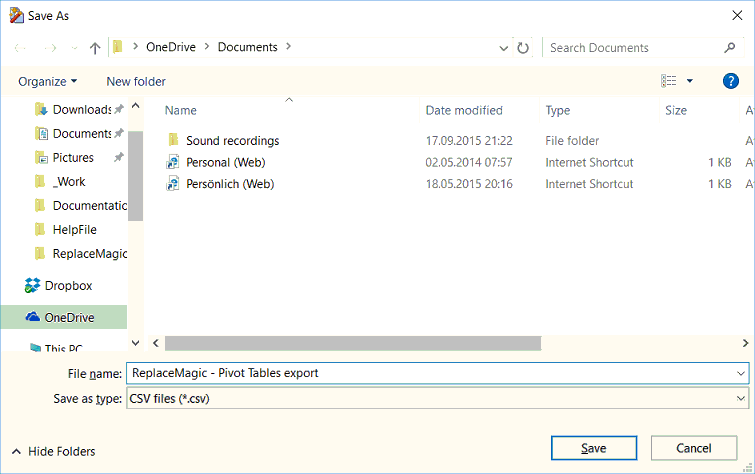
Task: Open help with question mark icon
Action: coord(730,81)
